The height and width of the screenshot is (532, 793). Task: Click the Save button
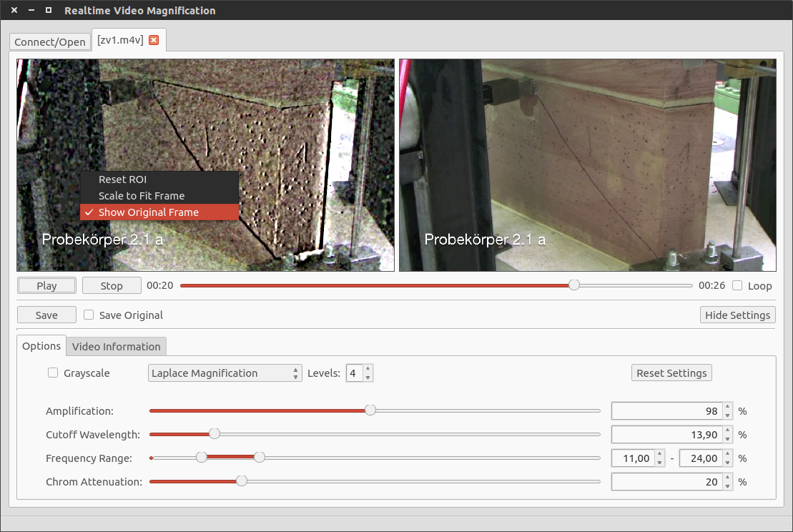click(46, 315)
